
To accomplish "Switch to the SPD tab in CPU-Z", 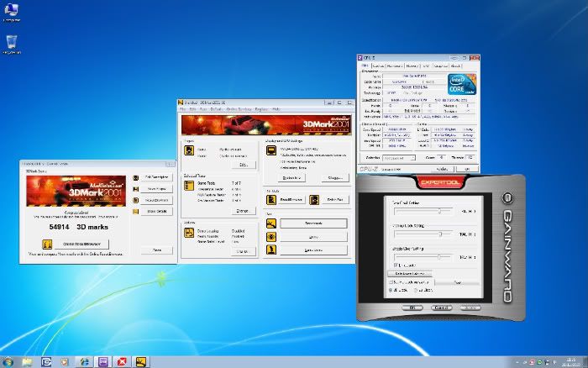I will 426,66.
